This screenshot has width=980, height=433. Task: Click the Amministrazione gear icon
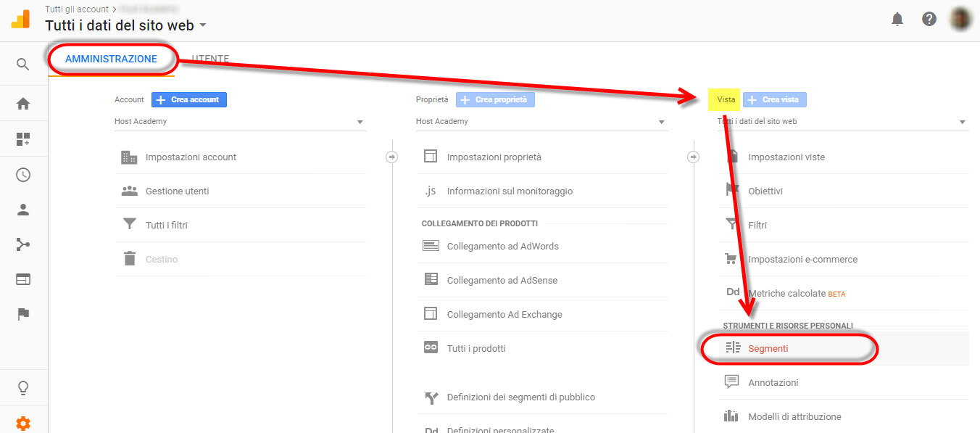(x=22, y=423)
